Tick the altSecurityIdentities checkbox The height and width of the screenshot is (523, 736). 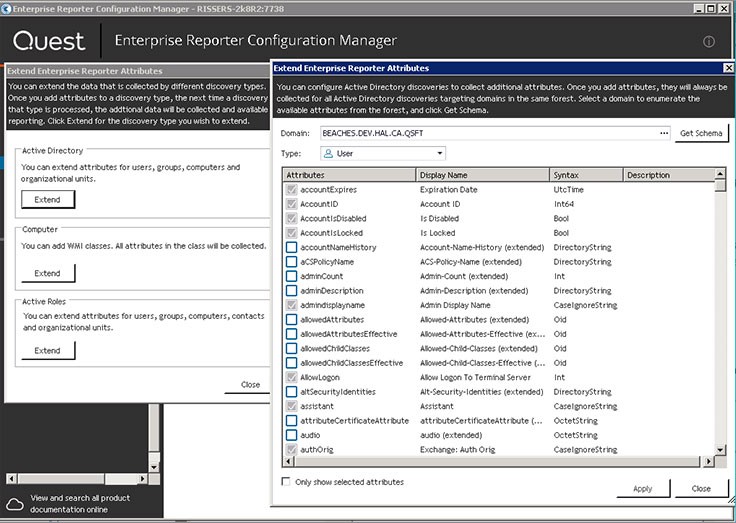click(x=291, y=392)
